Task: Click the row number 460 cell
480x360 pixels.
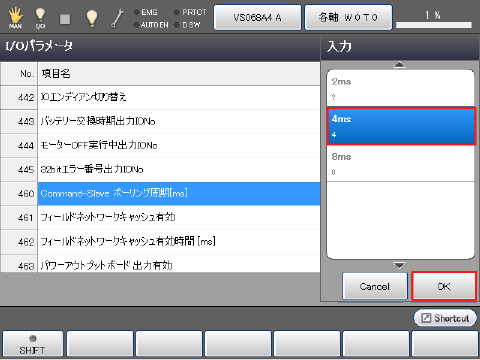Action: (19, 193)
